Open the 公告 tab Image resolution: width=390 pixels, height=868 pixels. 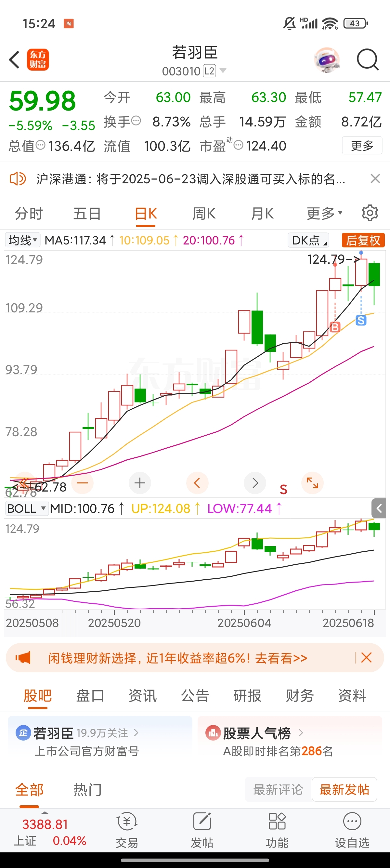(x=195, y=695)
